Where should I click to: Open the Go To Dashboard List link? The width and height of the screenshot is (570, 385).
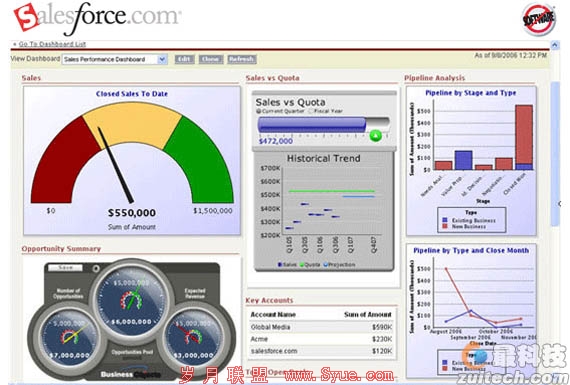click(52, 44)
